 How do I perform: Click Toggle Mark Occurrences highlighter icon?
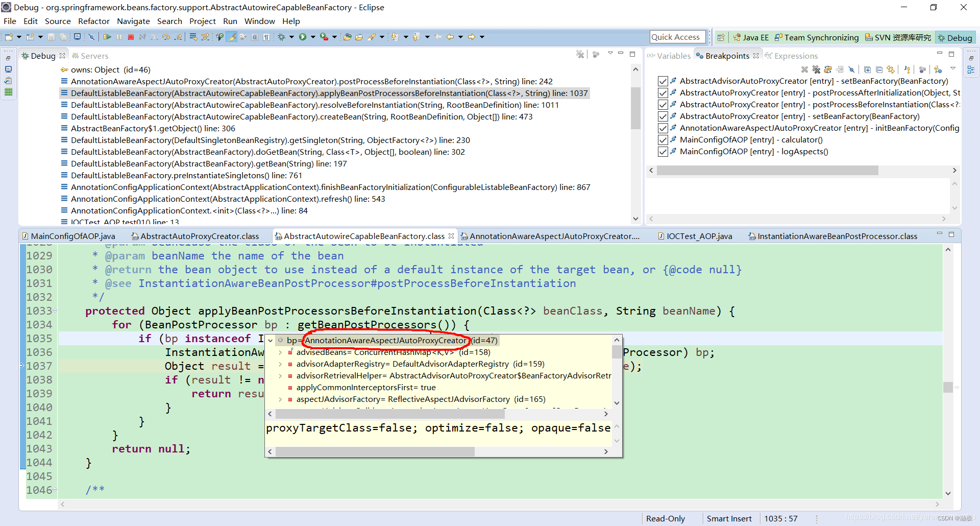pos(232,37)
